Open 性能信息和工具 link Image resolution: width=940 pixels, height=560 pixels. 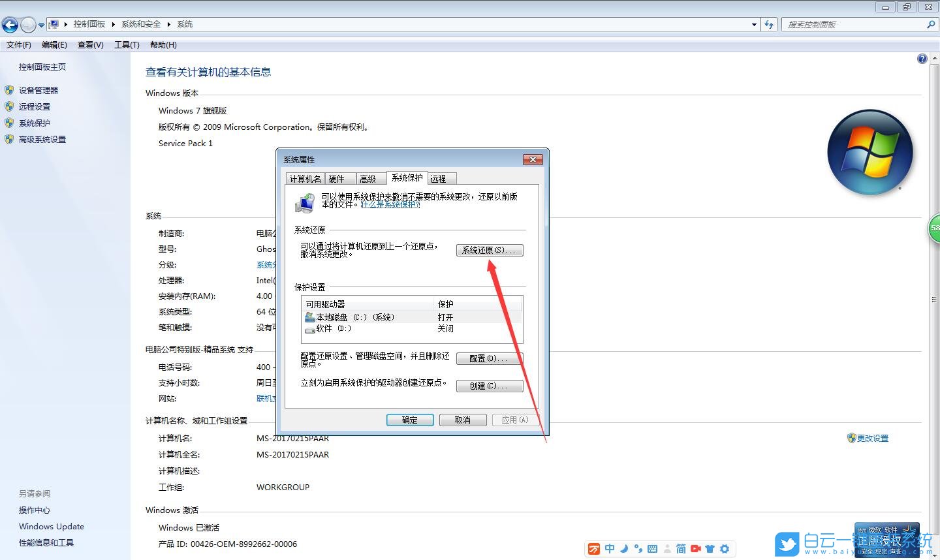click(x=46, y=542)
